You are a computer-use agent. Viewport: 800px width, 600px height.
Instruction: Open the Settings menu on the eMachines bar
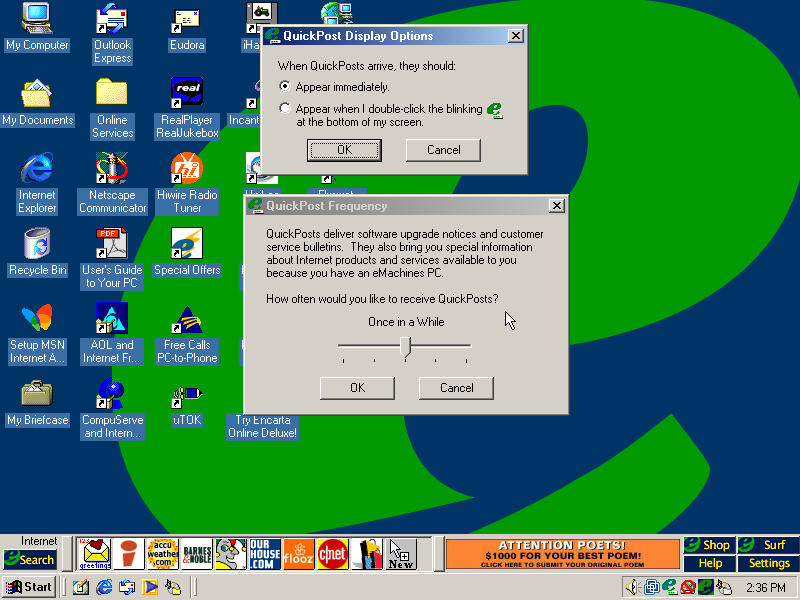[x=769, y=563]
